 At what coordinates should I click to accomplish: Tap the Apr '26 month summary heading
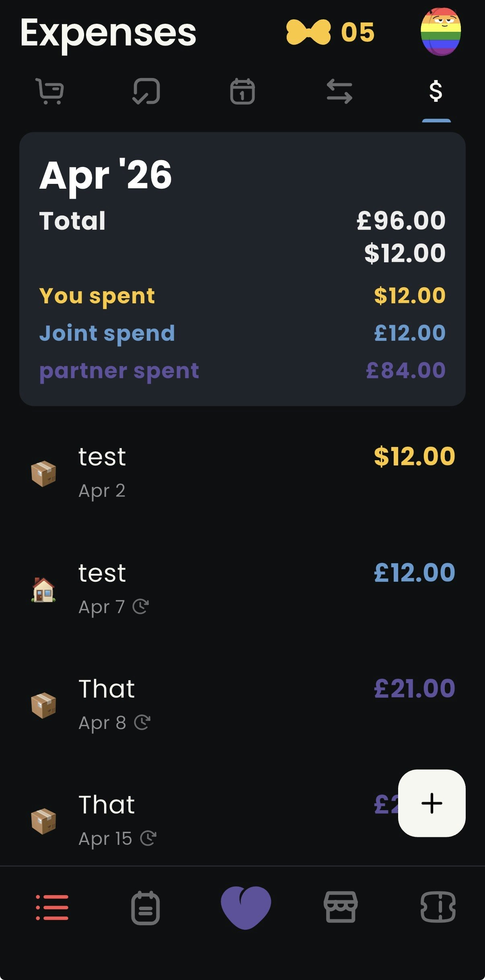click(x=106, y=175)
